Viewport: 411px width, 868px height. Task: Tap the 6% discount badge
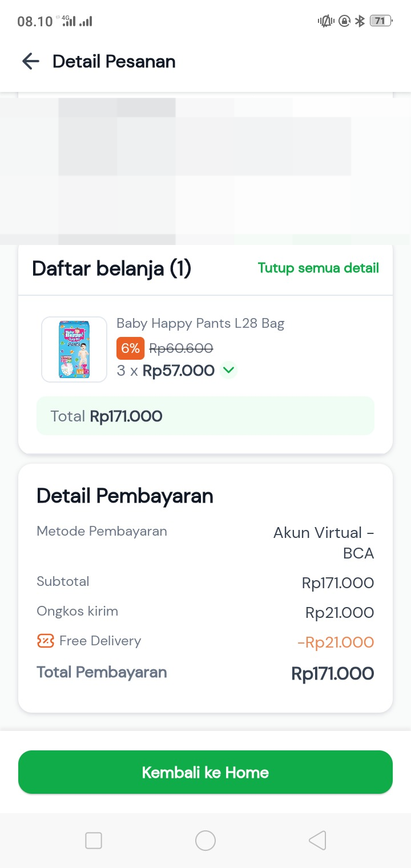(130, 348)
